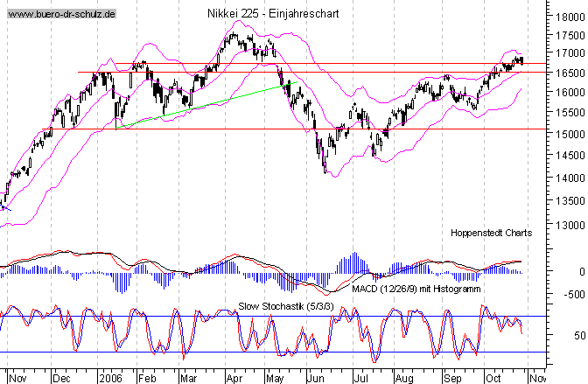Click the 2006 label on time axis

pos(110,378)
